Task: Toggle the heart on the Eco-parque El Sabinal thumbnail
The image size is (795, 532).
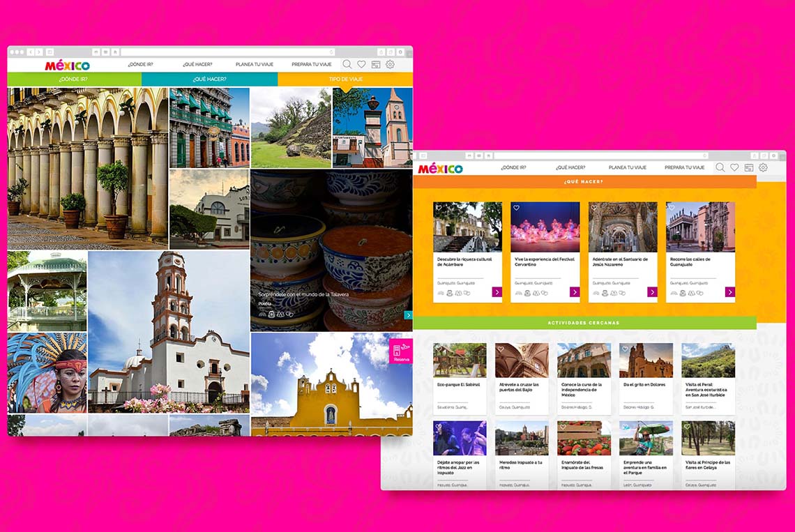Action: pos(439,348)
